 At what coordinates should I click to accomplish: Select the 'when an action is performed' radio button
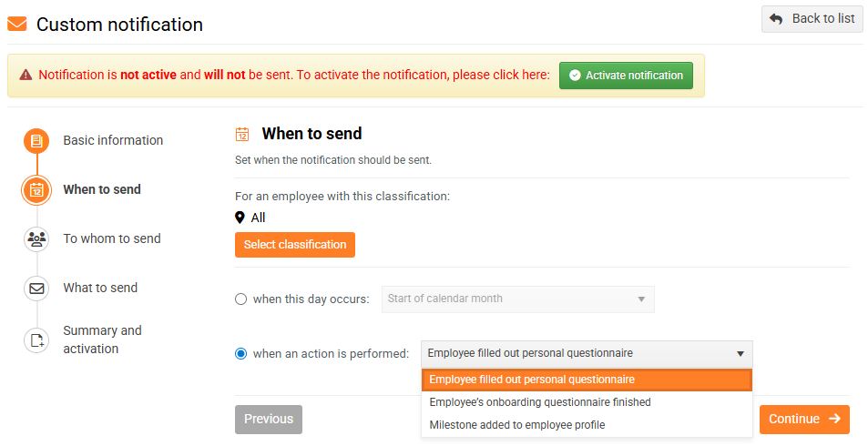coord(240,353)
